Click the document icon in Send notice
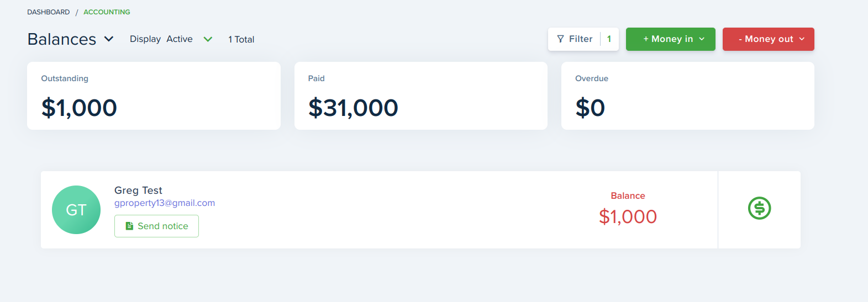Viewport: 868px width, 302px height. click(129, 226)
